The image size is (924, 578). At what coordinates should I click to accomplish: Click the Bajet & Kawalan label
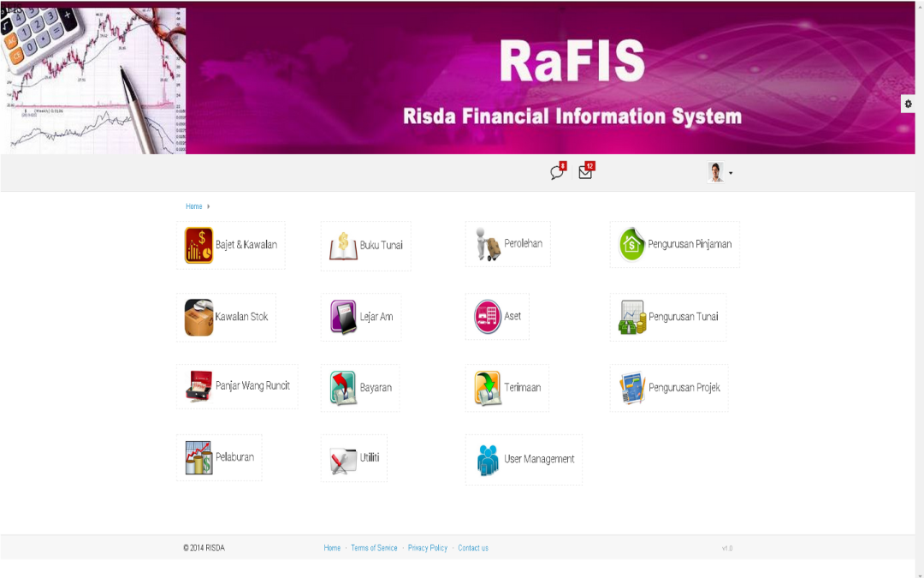[x=246, y=245]
